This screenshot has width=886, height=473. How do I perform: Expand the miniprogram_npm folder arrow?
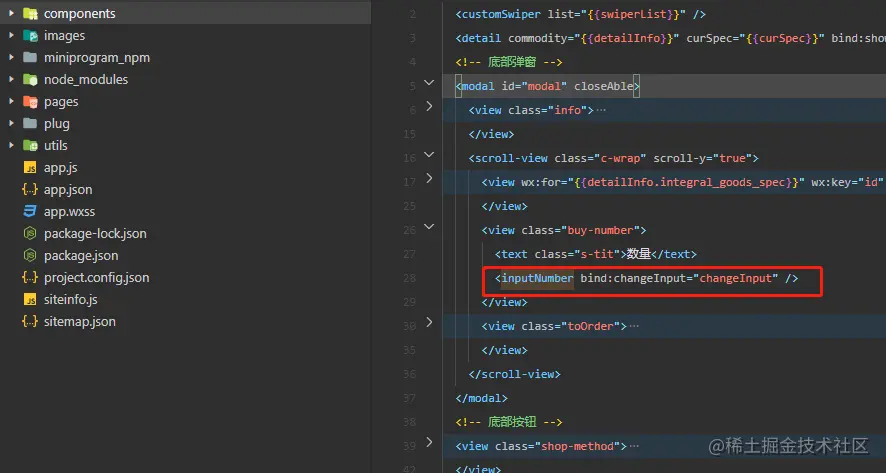pyautogui.click(x=11, y=58)
